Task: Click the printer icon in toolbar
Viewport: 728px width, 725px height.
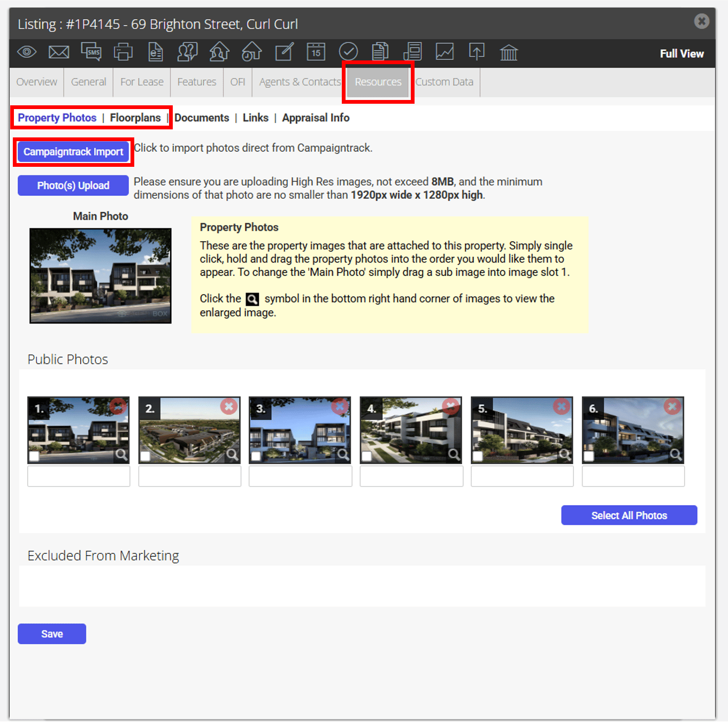Action: [x=123, y=52]
